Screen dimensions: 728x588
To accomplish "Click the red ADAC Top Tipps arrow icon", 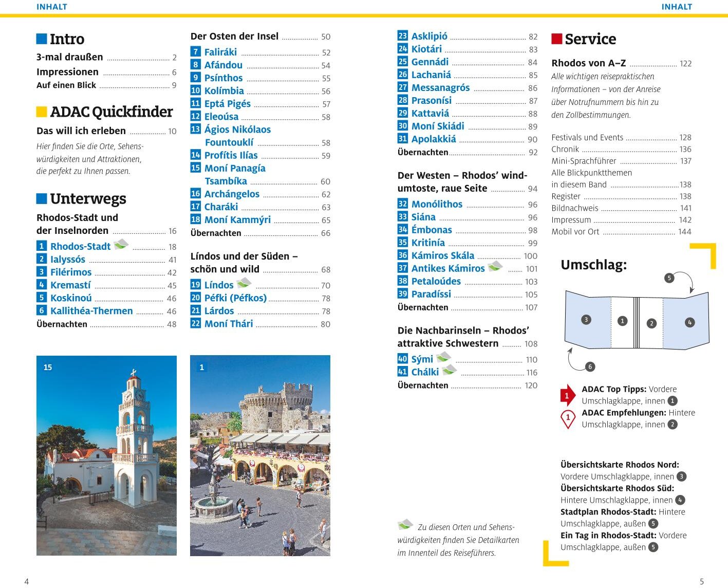I will click(x=568, y=395).
